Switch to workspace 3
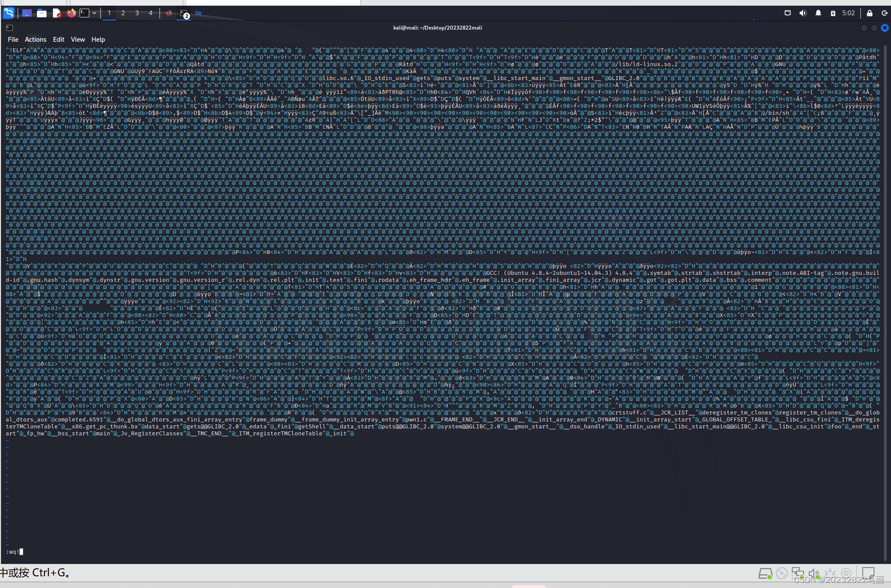The width and height of the screenshot is (891, 588). click(137, 13)
